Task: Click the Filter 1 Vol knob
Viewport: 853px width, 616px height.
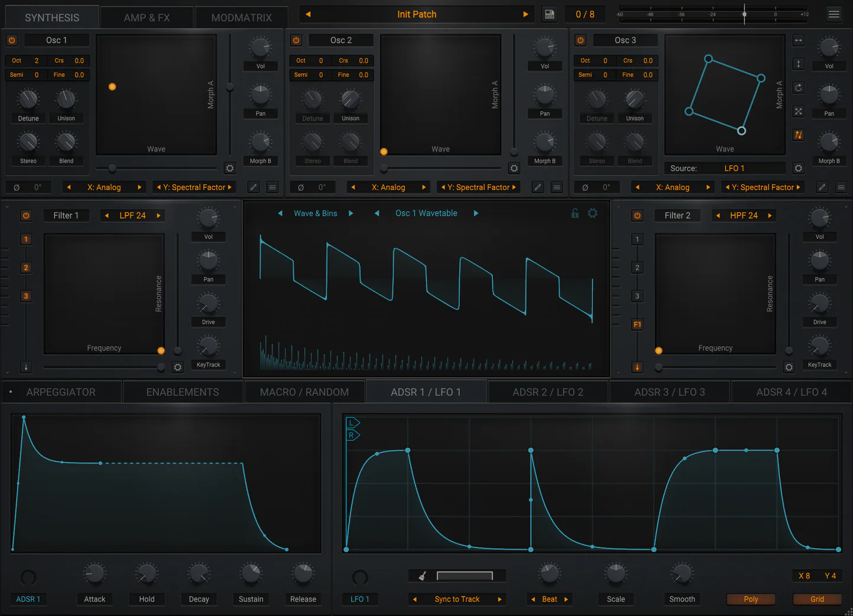Action: [x=208, y=218]
